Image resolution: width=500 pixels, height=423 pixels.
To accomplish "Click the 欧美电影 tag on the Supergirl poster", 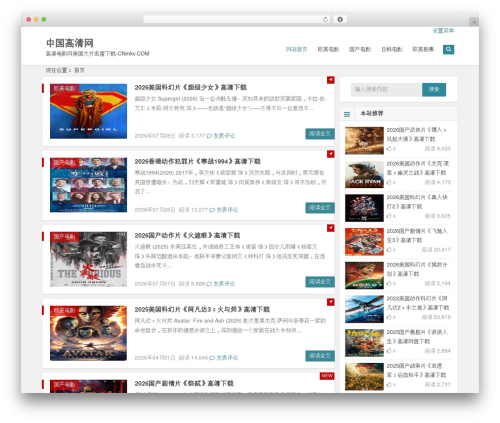I will pyautogui.click(x=64, y=88).
